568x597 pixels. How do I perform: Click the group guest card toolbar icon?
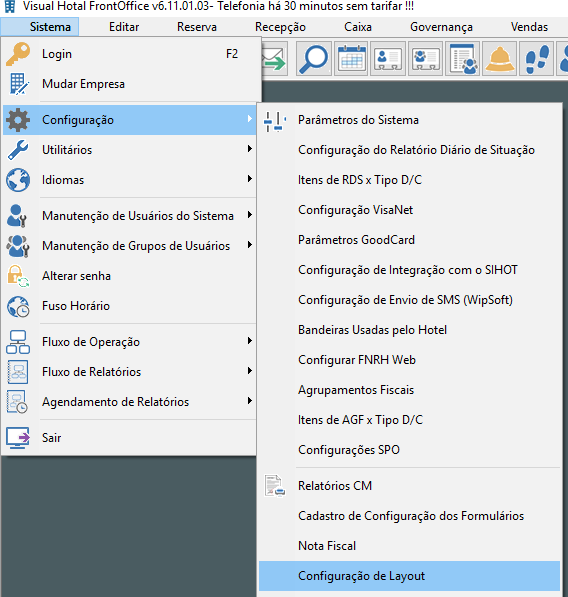point(425,59)
